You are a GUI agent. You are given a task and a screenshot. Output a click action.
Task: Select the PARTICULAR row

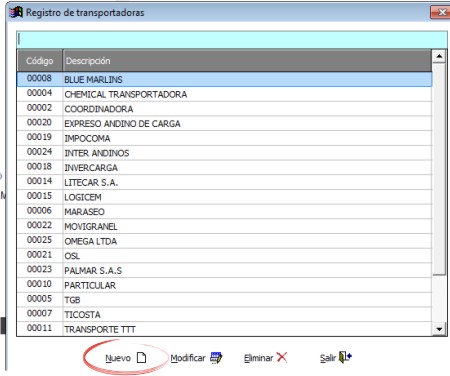(224, 285)
